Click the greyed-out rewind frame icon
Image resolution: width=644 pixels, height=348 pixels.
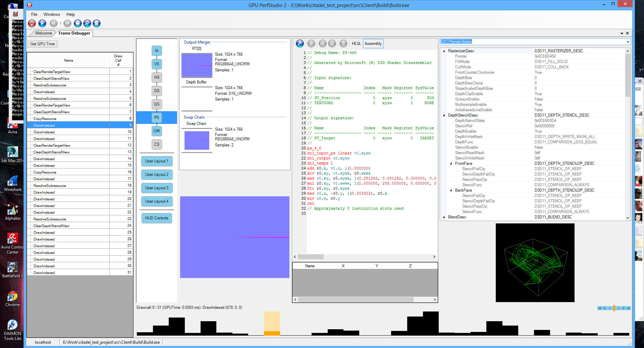point(53,23)
